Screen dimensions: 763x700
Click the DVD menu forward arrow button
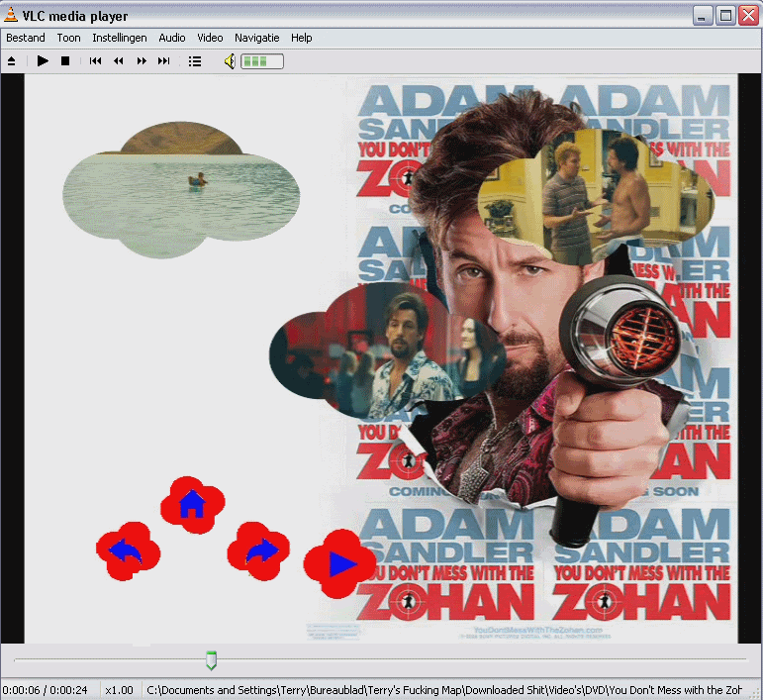[258, 551]
